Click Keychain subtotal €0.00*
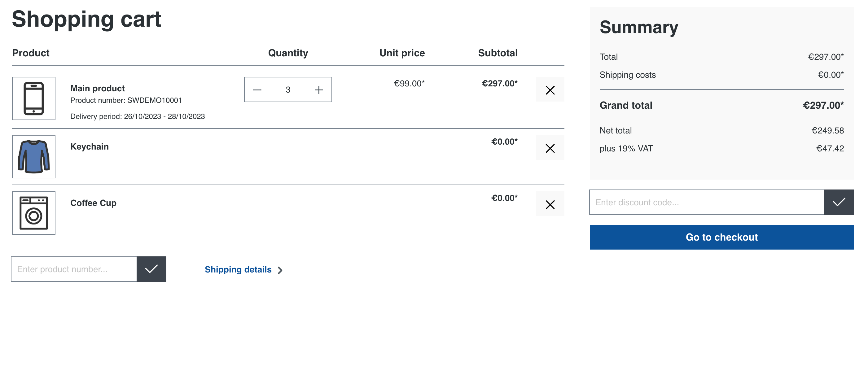The height and width of the screenshot is (392, 868). pos(504,142)
